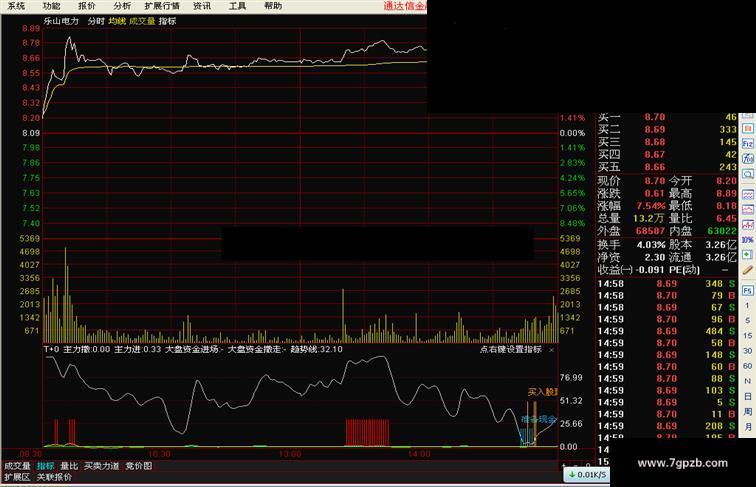Switch to weekly 周 period in sidebar
This screenshot has width=756, height=487.
(747, 411)
